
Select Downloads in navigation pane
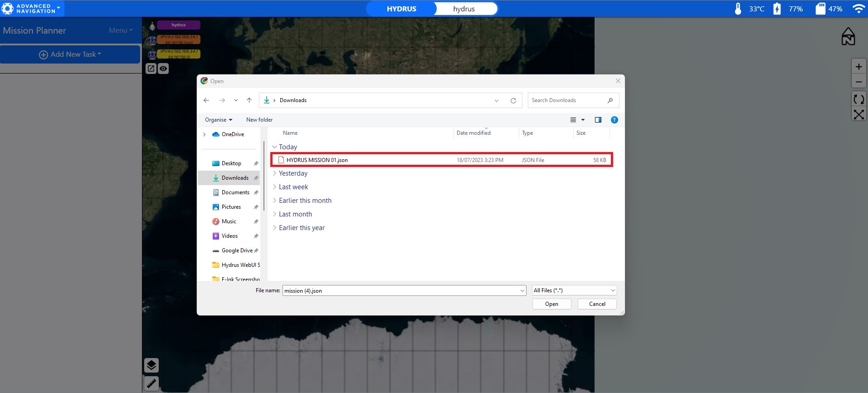pyautogui.click(x=229, y=178)
